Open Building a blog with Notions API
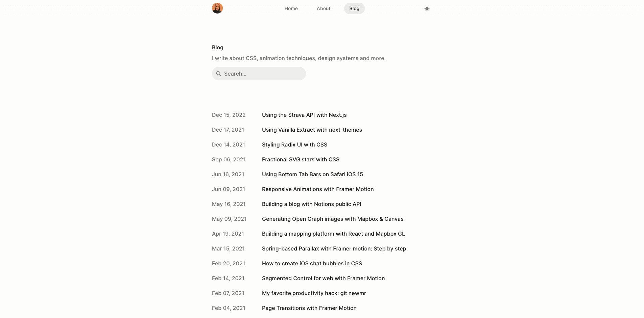 pos(312,204)
